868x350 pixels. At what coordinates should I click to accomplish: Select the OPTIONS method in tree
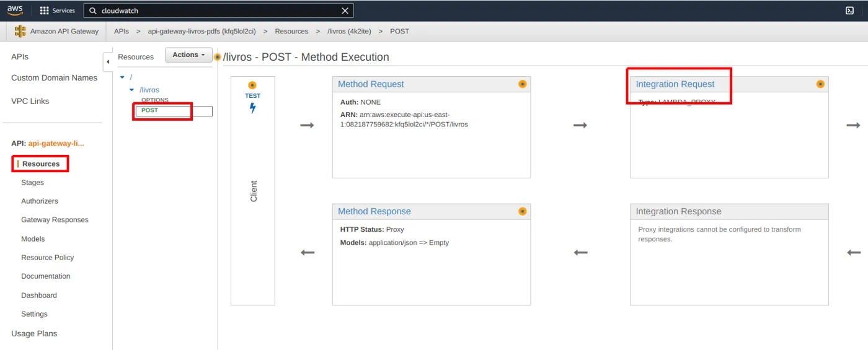pos(155,100)
